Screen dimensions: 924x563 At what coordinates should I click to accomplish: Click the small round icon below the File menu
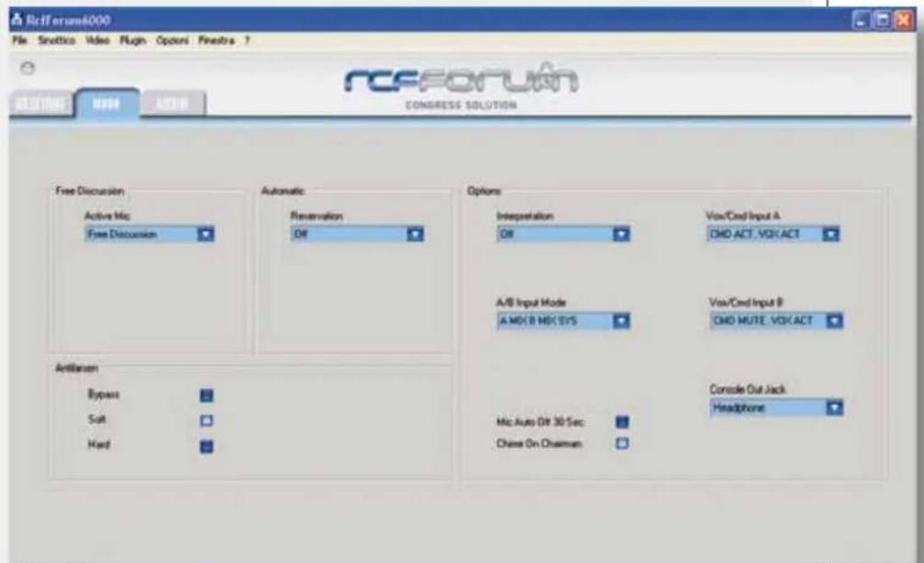[x=27, y=68]
